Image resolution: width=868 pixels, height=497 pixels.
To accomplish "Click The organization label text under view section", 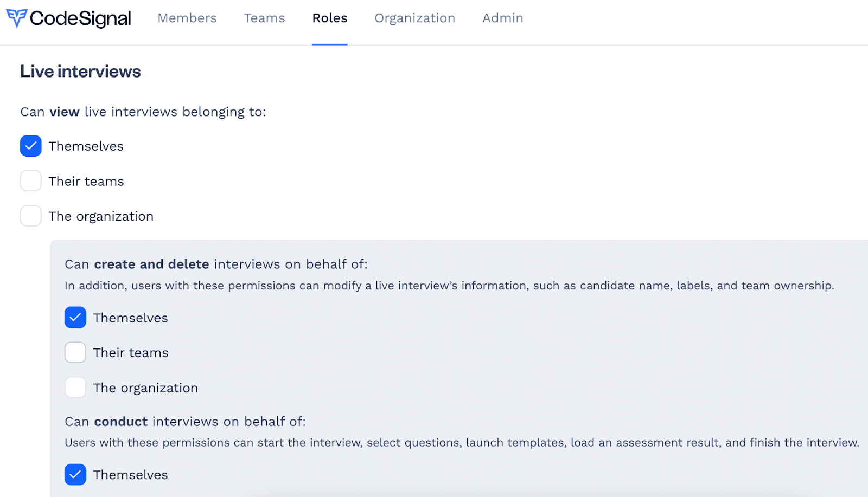I will (x=101, y=216).
